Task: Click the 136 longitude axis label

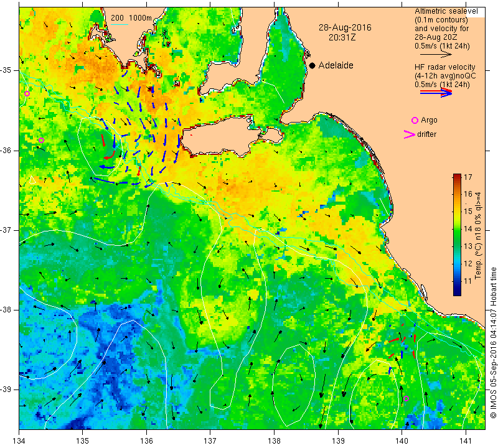Action: tap(146, 441)
